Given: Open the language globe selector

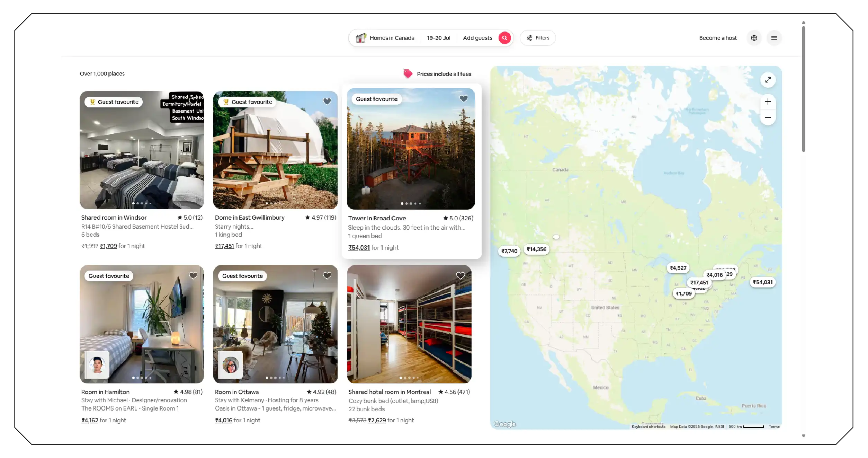Looking at the screenshot, I should click(x=754, y=38).
